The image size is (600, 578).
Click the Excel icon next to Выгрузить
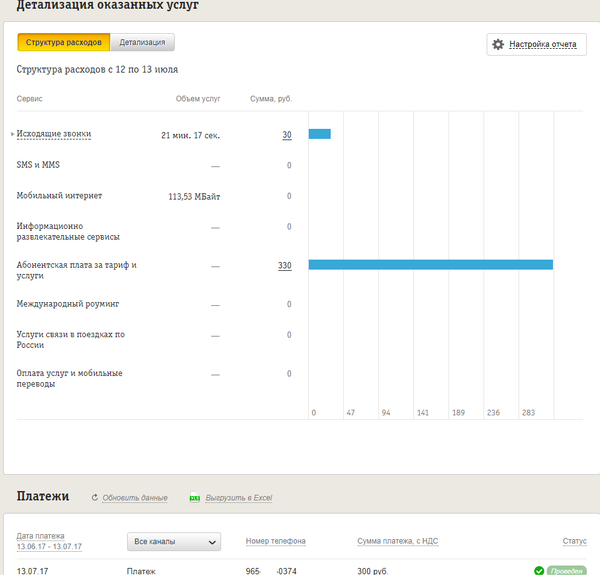pyautogui.click(x=195, y=497)
